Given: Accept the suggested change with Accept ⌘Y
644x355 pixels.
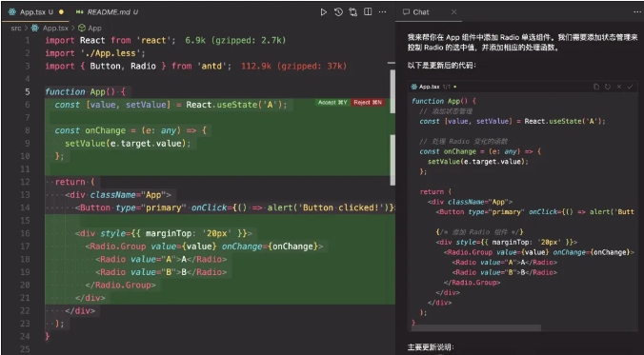Looking at the screenshot, I should pyautogui.click(x=332, y=102).
